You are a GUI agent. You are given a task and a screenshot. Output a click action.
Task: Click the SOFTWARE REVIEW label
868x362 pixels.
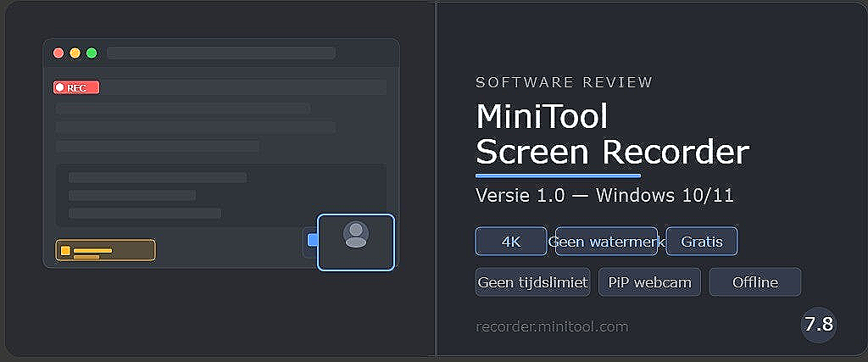tap(564, 82)
